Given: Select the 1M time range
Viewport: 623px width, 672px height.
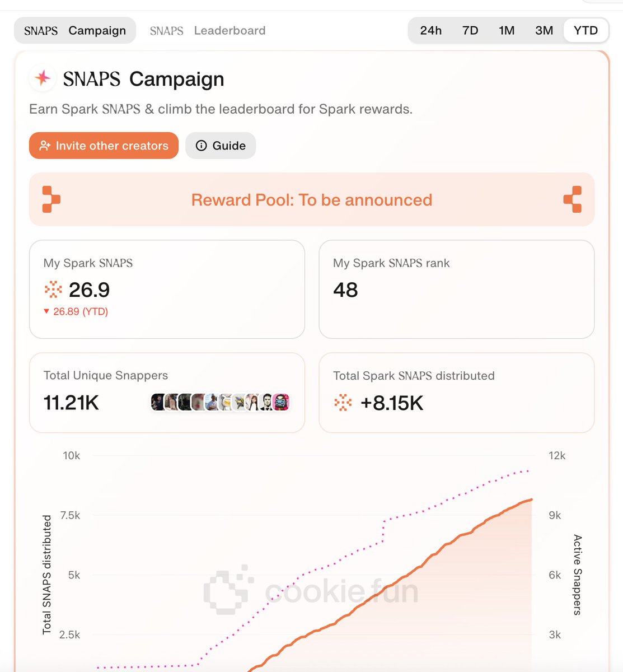Looking at the screenshot, I should tap(507, 30).
